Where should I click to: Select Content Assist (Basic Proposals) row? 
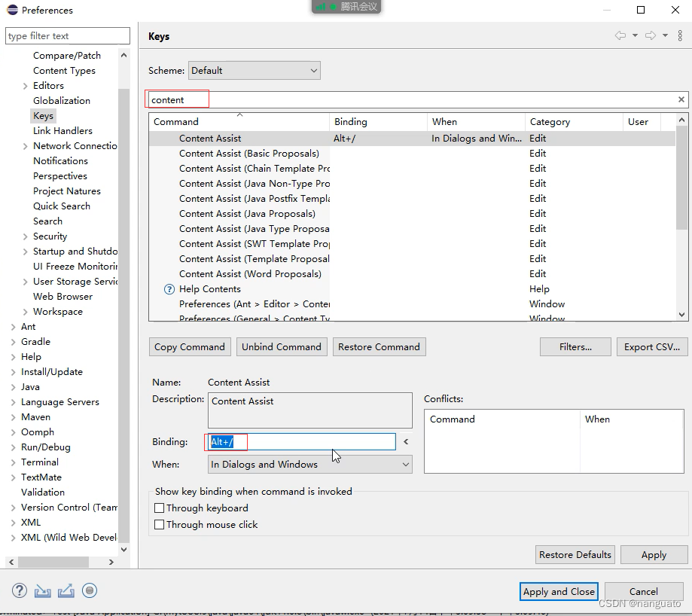coord(412,154)
